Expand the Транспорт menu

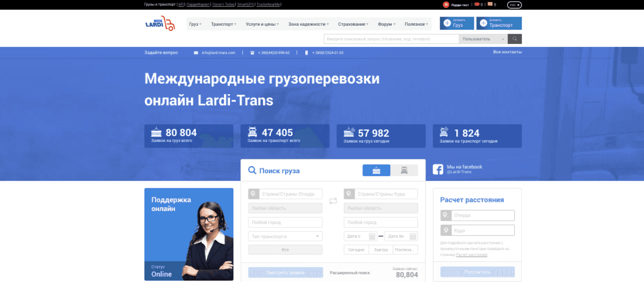coord(224,24)
